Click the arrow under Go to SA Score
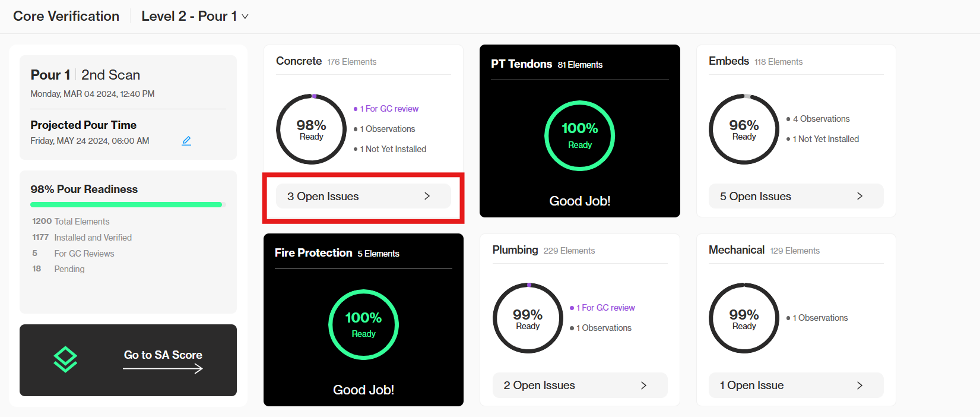This screenshot has width=980, height=417. click(163, 369)
